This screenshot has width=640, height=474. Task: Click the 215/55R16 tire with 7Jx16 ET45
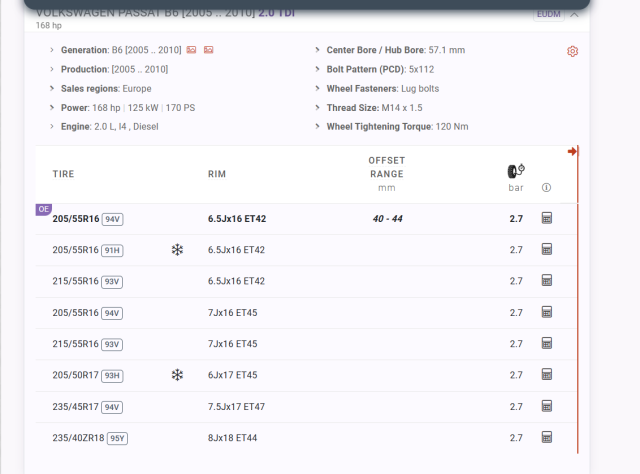[x=75, y=344]
